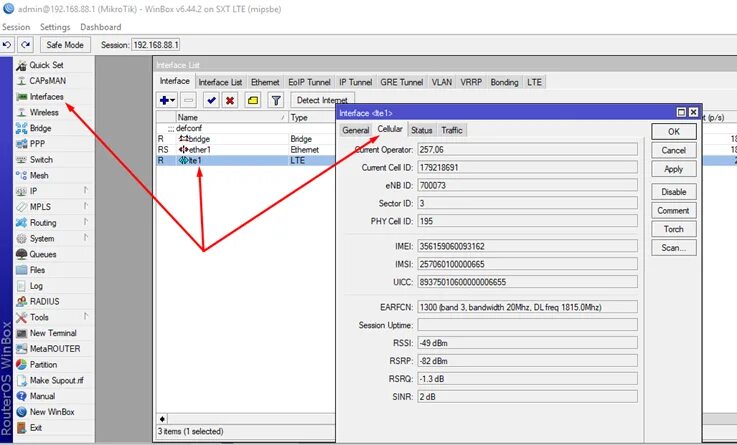This screenshot has width=737, height=445.
Task: Click Cancel in the lte1 dialog
Action: pos(674,150)
